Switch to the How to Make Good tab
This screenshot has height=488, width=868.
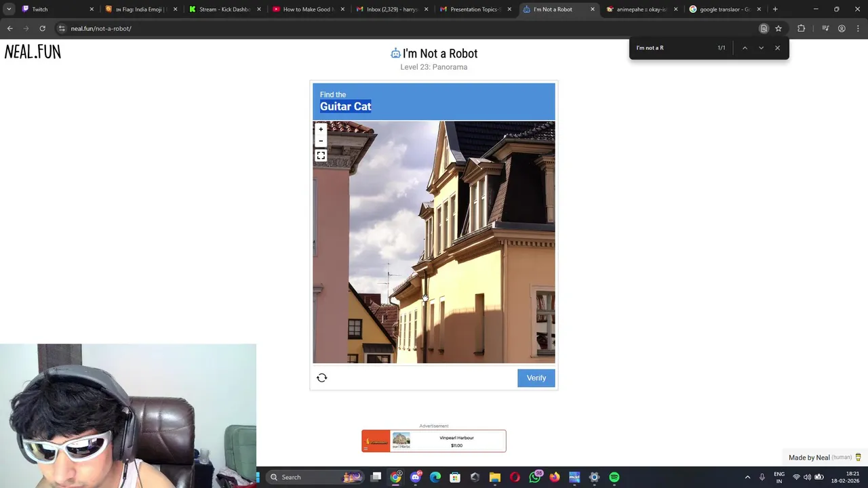click(x=308, y=9)
